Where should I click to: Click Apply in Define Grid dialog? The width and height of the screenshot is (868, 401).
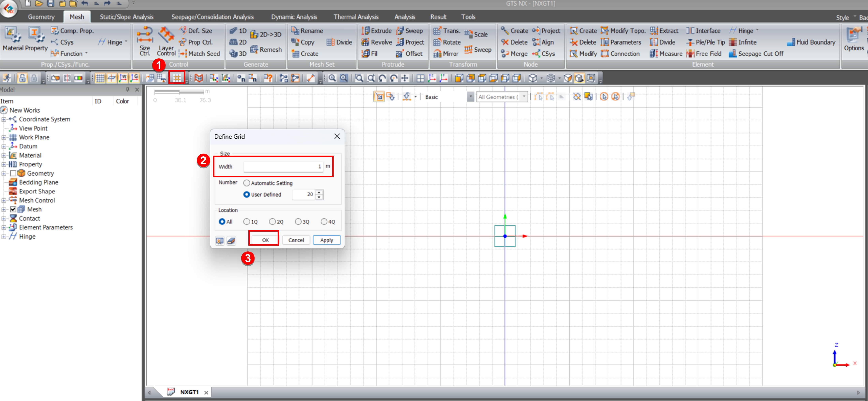click(326, 240)
